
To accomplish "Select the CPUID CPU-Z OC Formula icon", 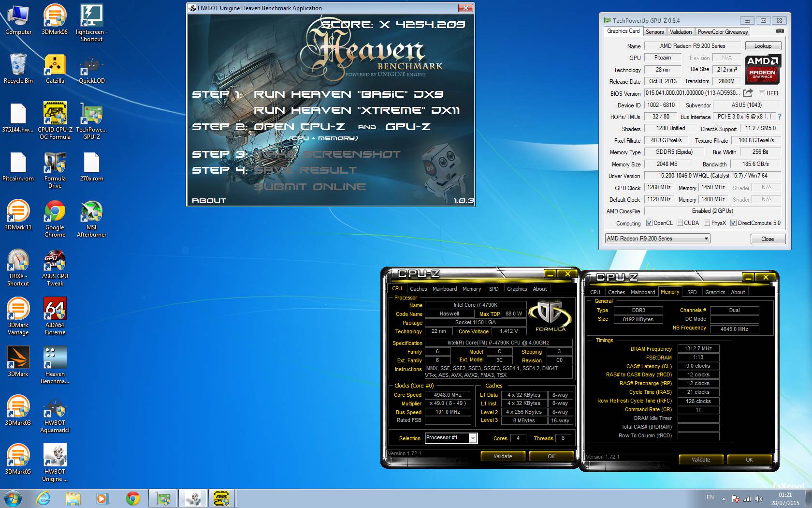I will tap(55, 121).
